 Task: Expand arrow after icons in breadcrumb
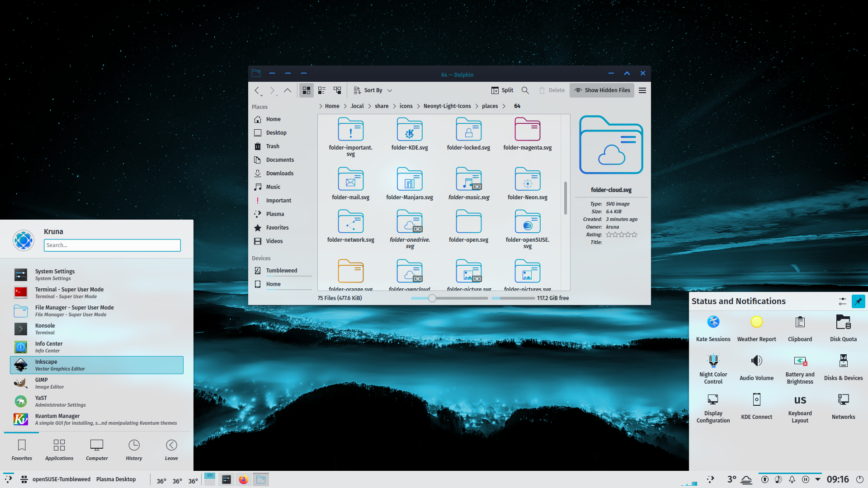coord(418,106)
